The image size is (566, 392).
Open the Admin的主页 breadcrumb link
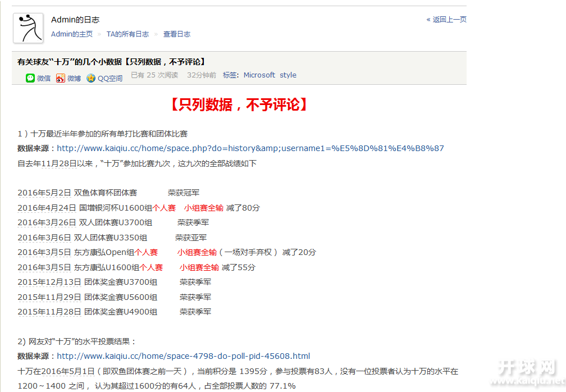point(72,34)
